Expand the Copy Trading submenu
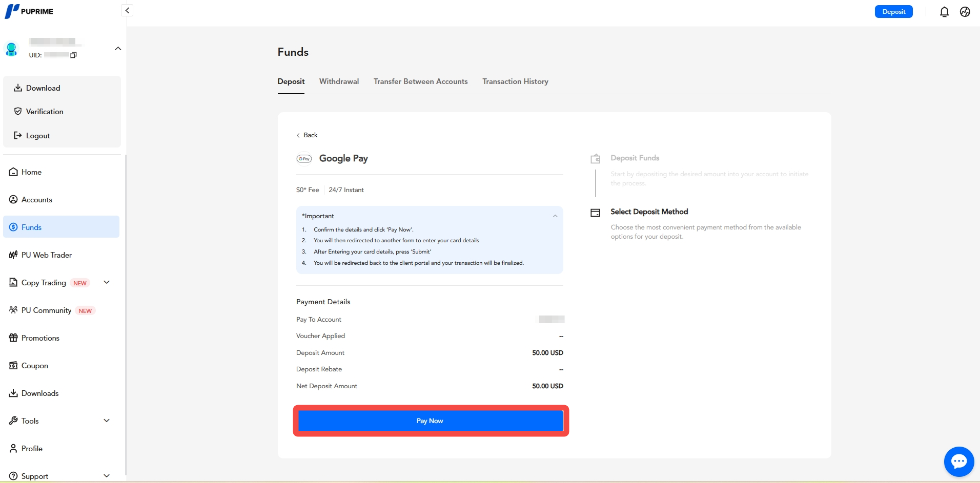980x483 pixels. click(x=107, y=282)
